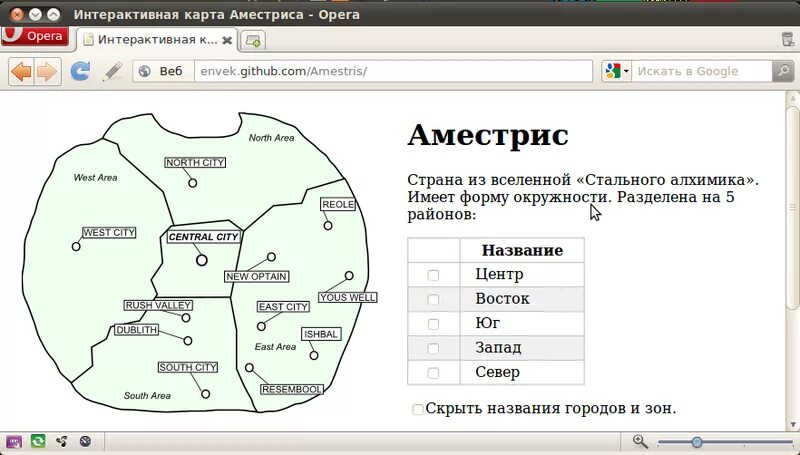The width and height of the screenshot is (800, 455).
Task: Click the Центр table cell text
Action: pyautogui.click(x=499, y=274)
